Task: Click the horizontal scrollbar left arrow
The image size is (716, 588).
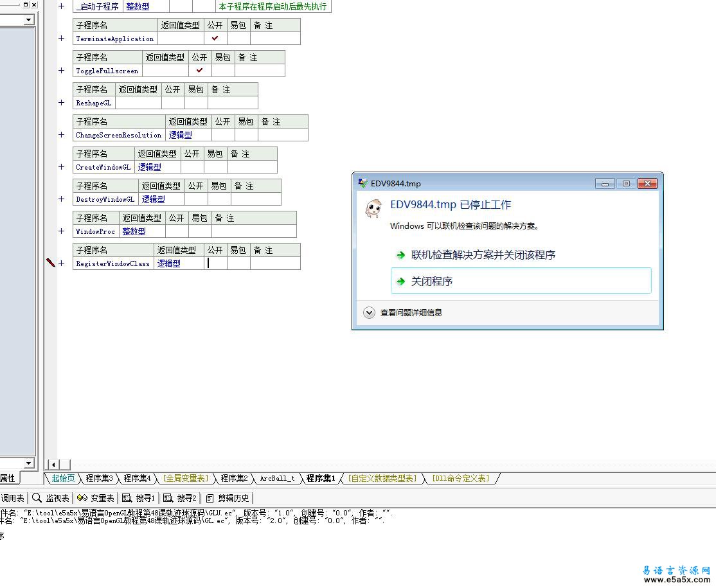Action: point(53,465)
